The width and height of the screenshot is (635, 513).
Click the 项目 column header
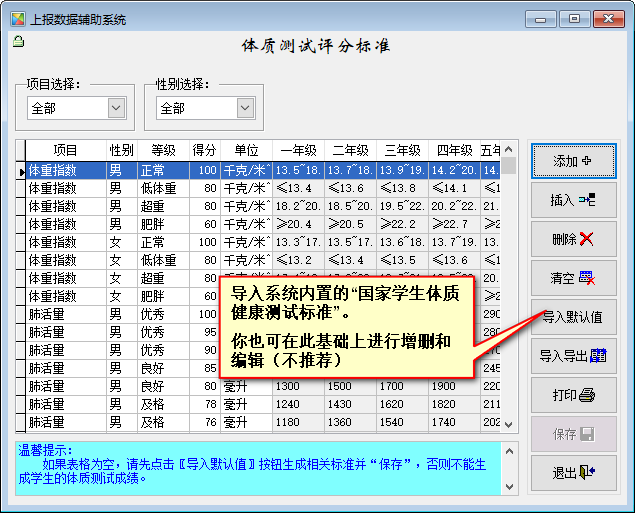click(x=65, y=150)
